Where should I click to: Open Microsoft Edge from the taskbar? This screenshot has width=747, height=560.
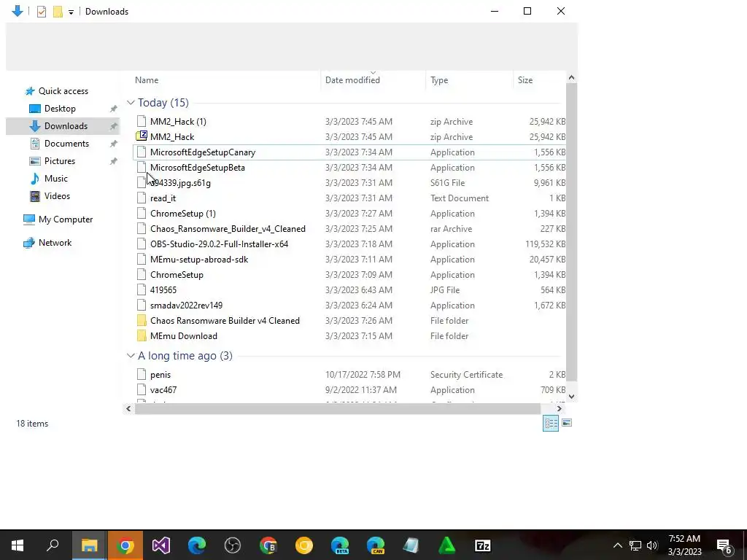point(197,545)
